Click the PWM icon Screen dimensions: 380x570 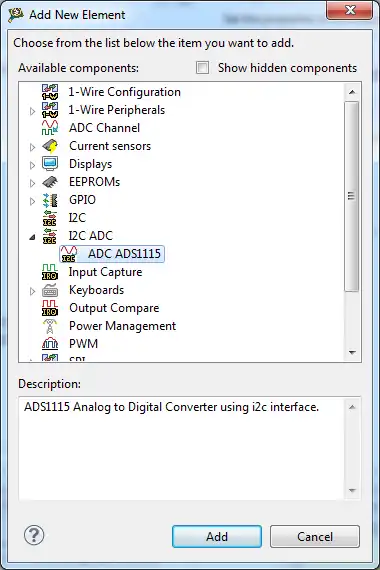50,344
